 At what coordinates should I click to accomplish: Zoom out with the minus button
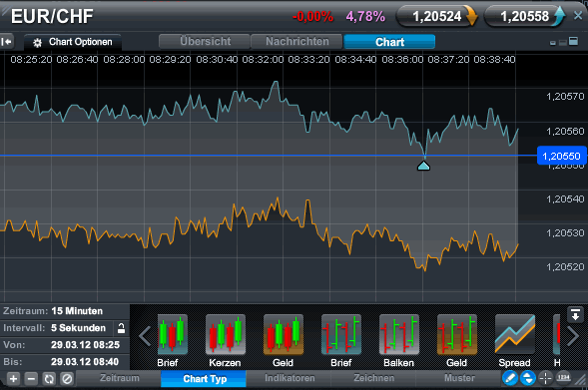31,379
